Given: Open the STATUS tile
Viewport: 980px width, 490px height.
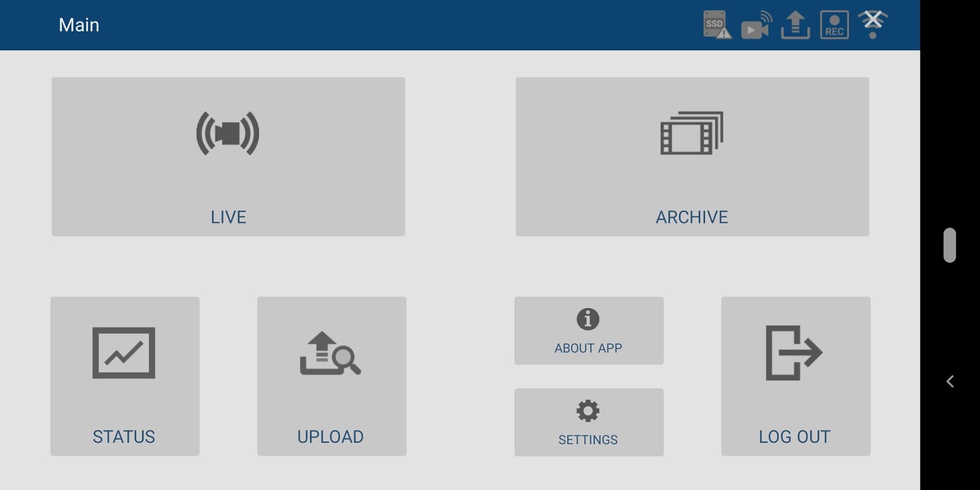Looking at the screenshot, I should pos(125,376).
